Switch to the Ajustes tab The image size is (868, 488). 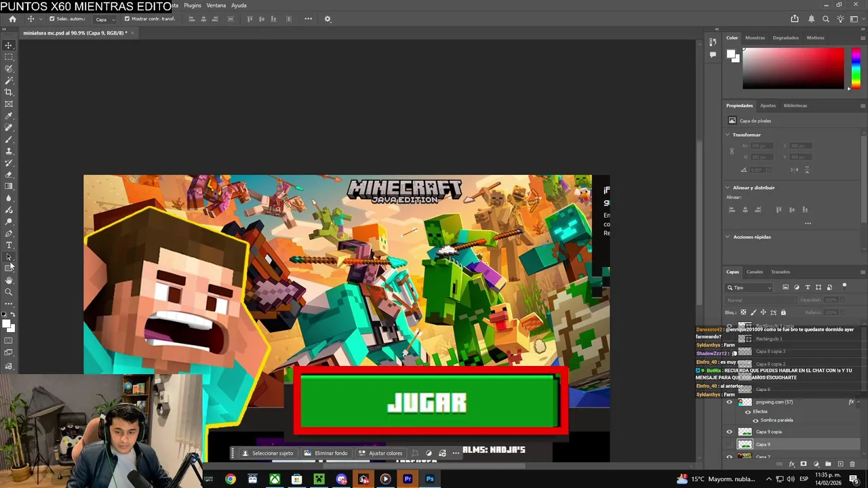(768, 106)
